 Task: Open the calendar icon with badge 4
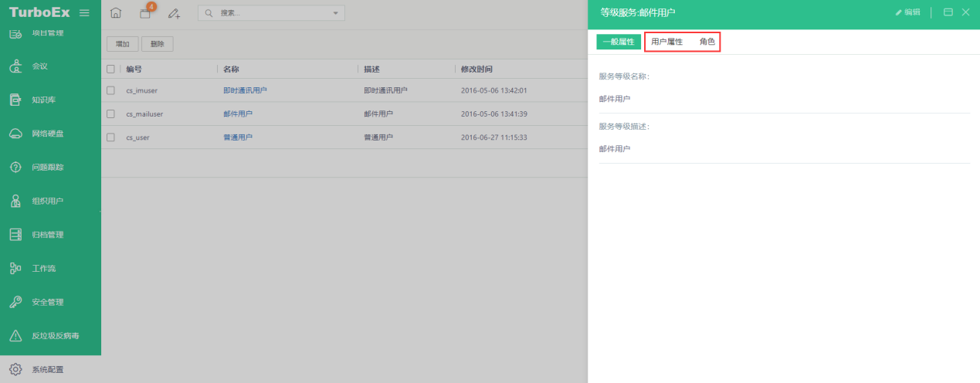pyautogui.click(x=144, y=13)
